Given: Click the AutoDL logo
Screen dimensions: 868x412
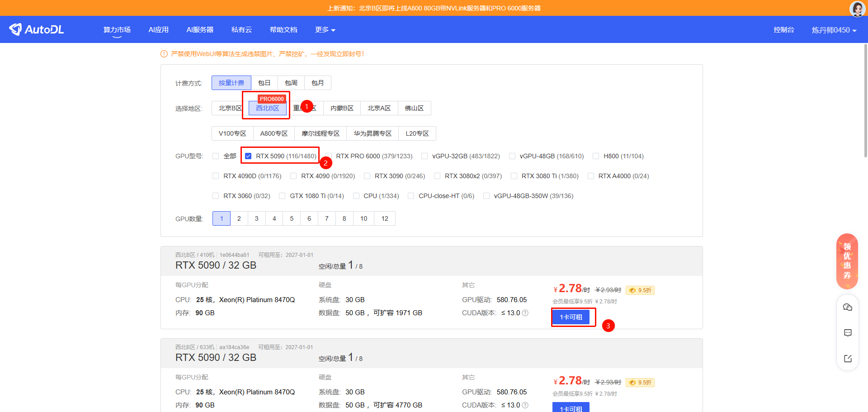Looking at the screenshot, I should click(37, 29).
